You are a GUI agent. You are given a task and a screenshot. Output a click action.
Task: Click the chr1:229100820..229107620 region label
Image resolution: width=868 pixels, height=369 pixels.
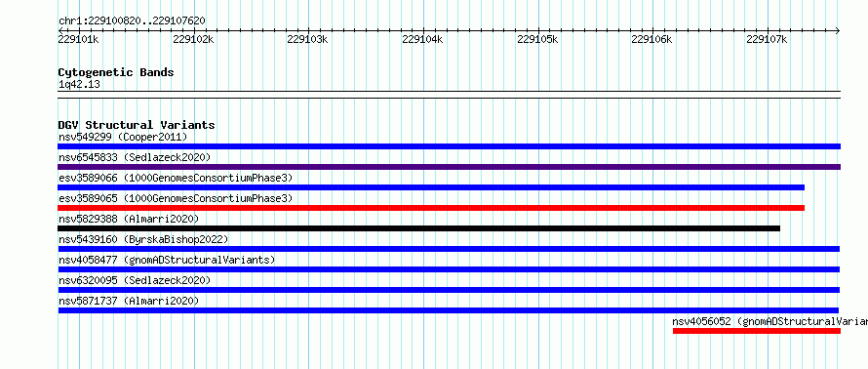(x=132, y=21)
